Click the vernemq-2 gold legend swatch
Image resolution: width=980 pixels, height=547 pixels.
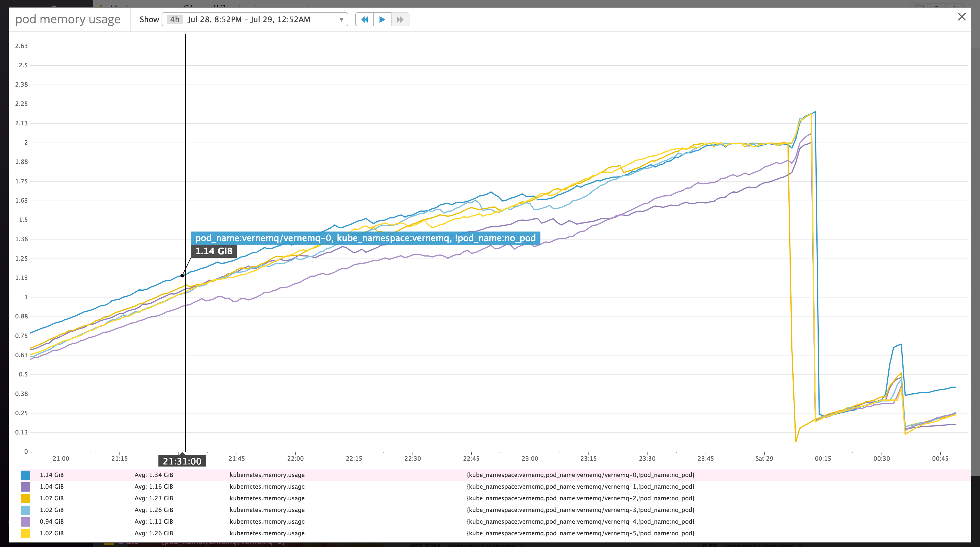[25, 498]
